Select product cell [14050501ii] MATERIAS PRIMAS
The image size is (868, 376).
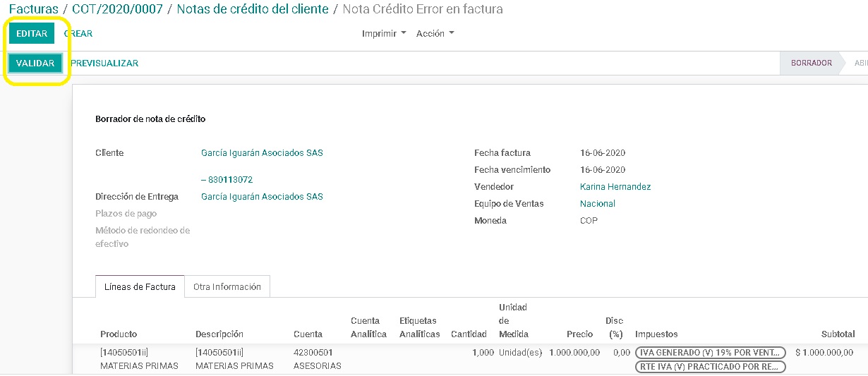(x=139, y=358)
